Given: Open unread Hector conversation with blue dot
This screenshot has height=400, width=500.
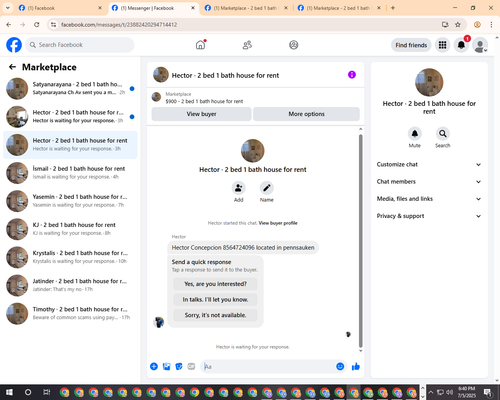Looking at the screenshot, I should pos(70,117).
